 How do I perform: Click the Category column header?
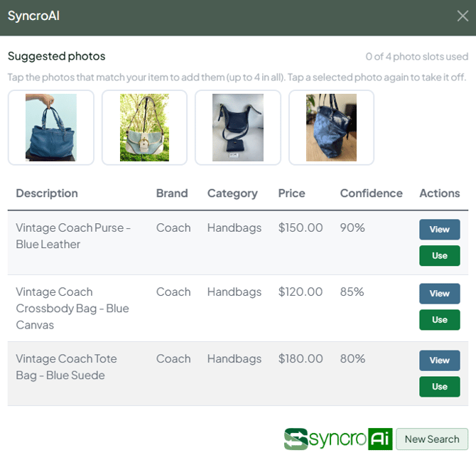[232, 193]
